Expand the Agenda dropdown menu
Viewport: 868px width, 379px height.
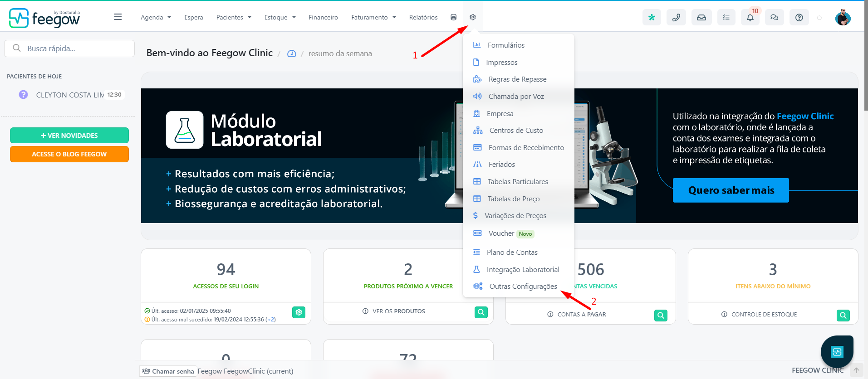pos(156,17)
